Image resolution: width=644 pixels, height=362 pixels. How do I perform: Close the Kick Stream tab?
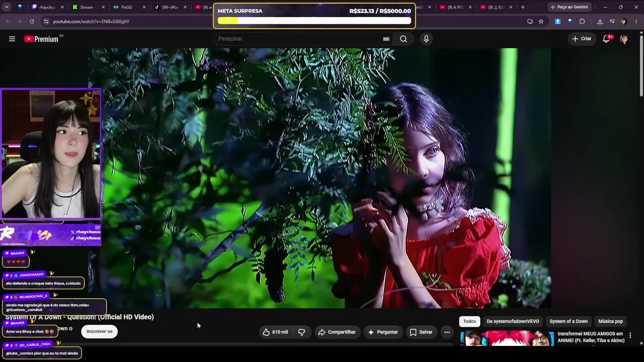pos(104,7)
